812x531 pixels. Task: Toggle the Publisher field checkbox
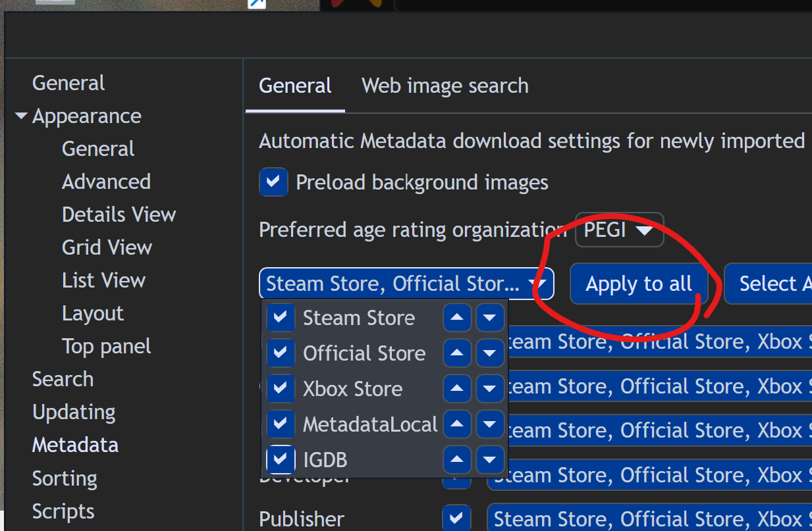point(456,518)
